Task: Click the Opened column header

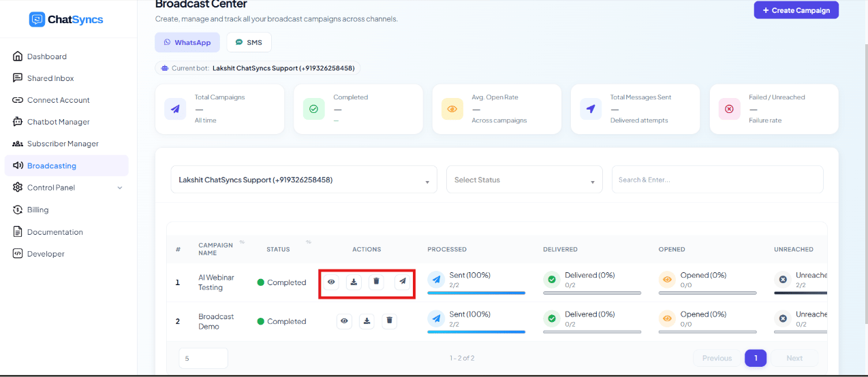Action: (x=672, y=249)
